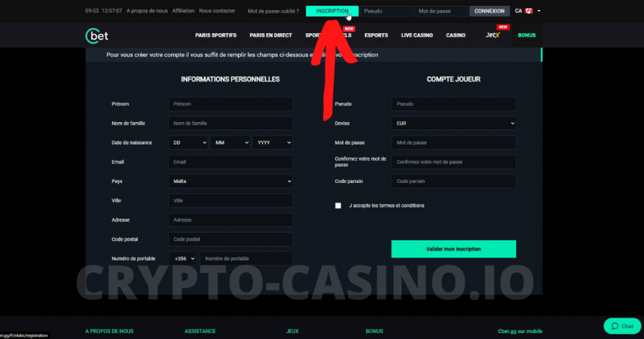
Task: Open Mot de passe oublié link
Action: 273,11
